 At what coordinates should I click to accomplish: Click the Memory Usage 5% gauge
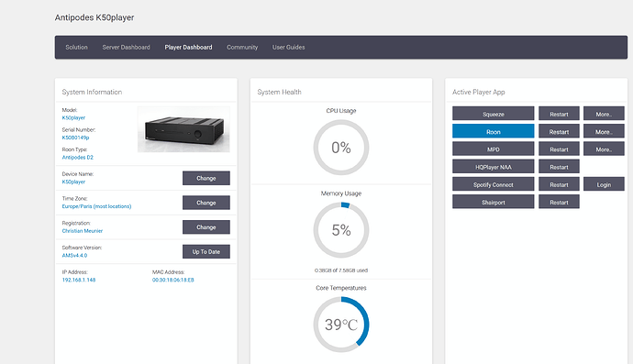point(341,230)
